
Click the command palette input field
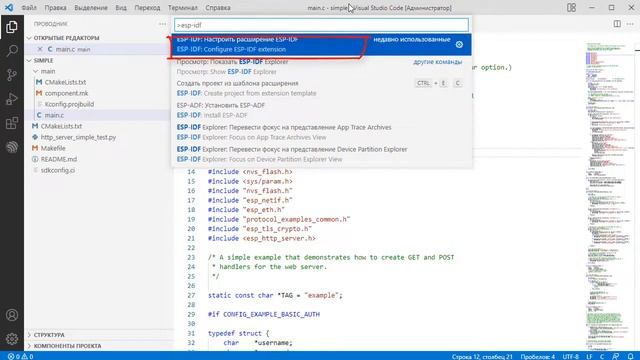[x=321, y=25]
